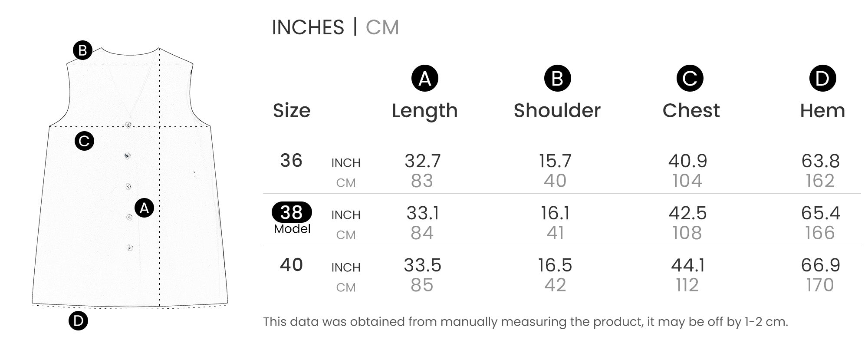Click the C icon above Chest column
Image resolution: width=868 pixels, height=350 pixels.
690,79
